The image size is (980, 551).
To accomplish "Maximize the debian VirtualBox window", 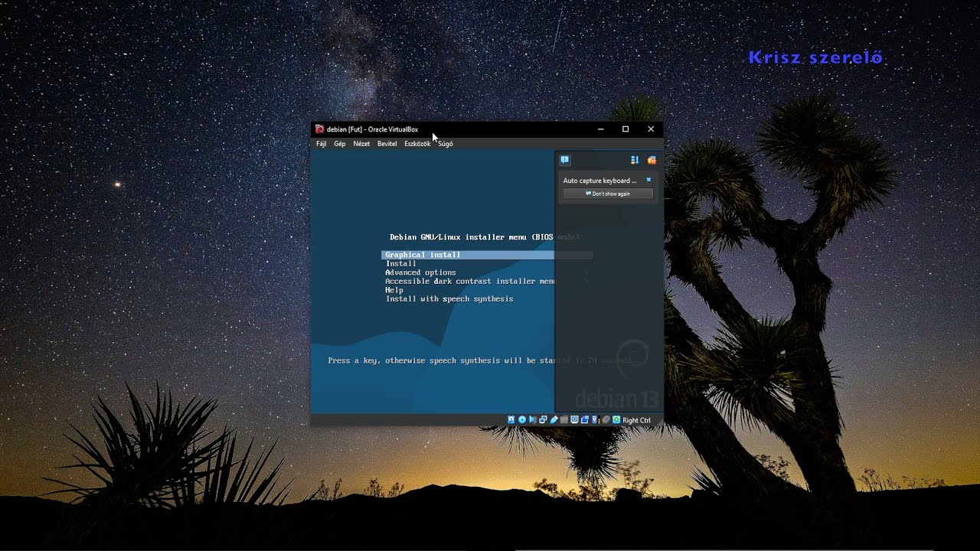I will click(x=626, y=129).
